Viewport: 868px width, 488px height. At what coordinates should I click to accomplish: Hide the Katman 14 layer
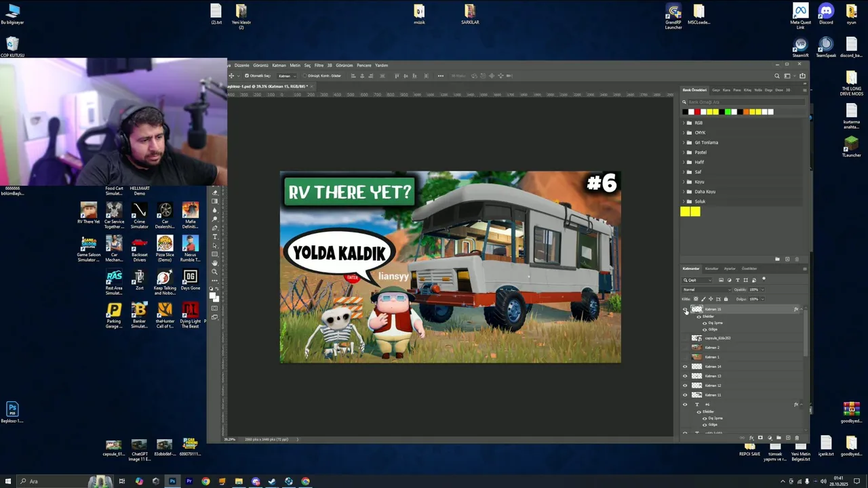(685, 367)
